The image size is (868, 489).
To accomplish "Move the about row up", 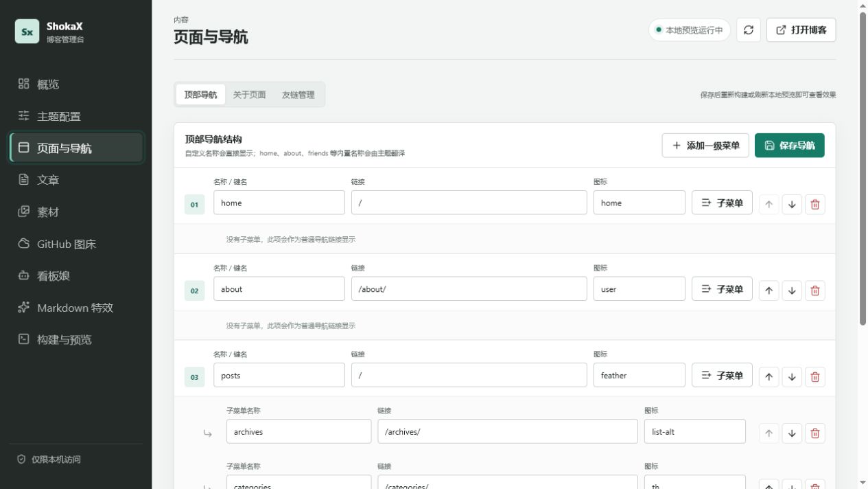I will click(769, 291).
